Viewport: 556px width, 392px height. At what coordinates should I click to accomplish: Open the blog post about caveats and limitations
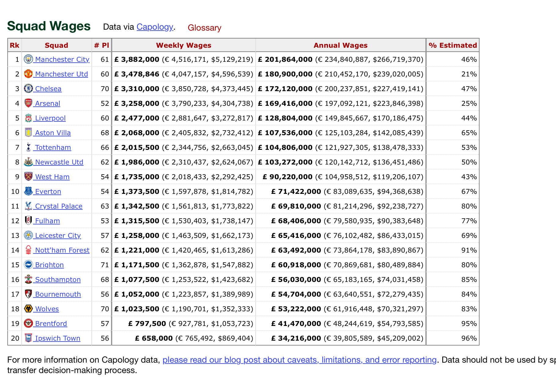(x=299, y=360)
